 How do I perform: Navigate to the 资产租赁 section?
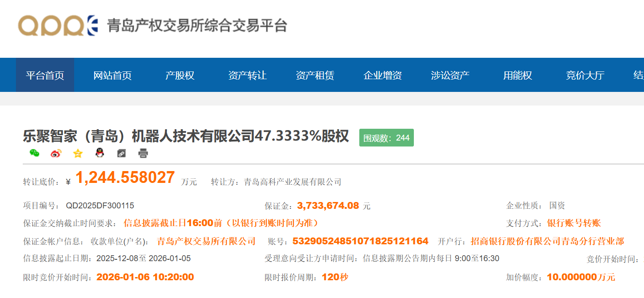[315, 75]
